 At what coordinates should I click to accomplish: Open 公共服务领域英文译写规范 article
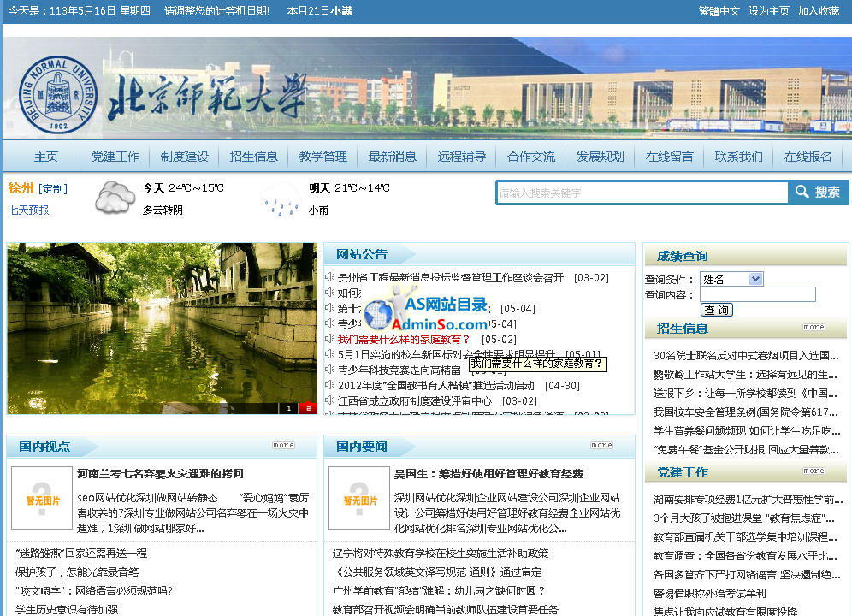point(437,572)
